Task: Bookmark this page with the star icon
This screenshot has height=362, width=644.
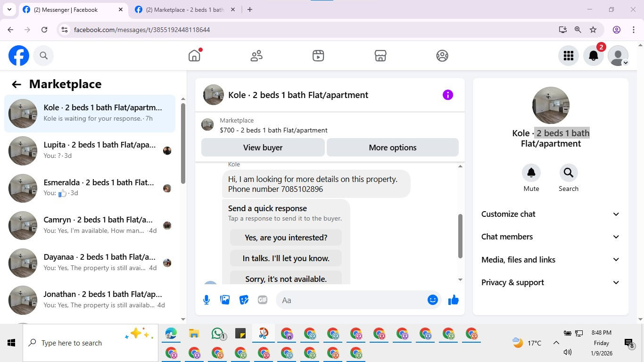Action: [x=593, y=30]
